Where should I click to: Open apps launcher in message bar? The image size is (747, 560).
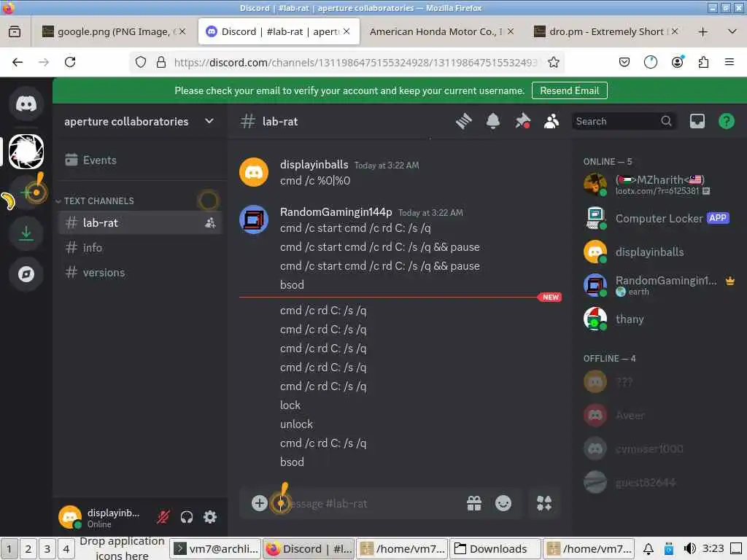coord(544,503)
